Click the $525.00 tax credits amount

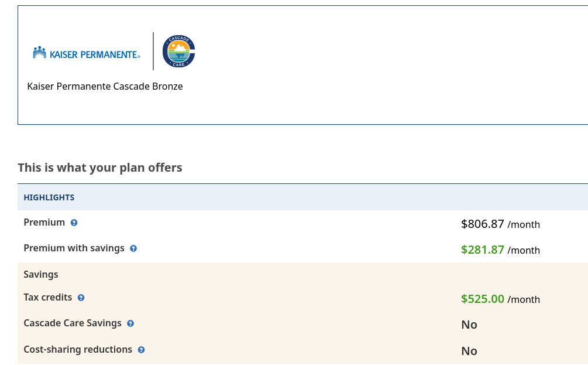[483, 299]
